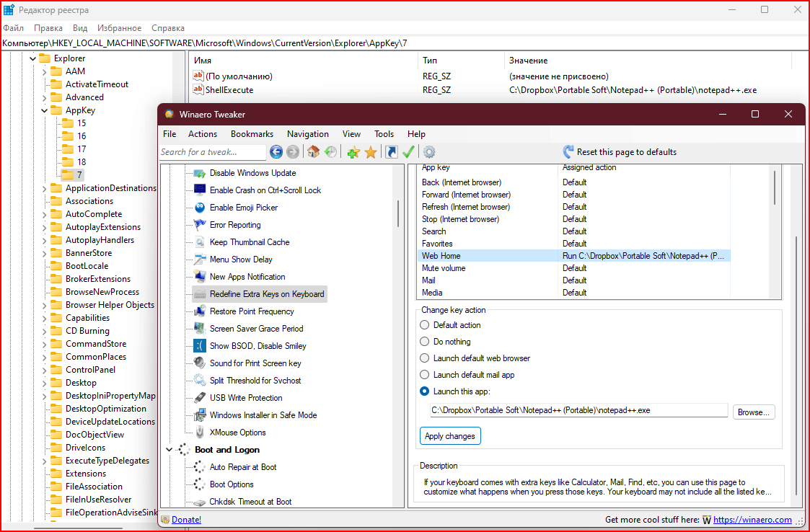Screen dimensions: 810x532
Task: Select ShellExecute value in Registry Editor
Action: click(x=229, y=90)
